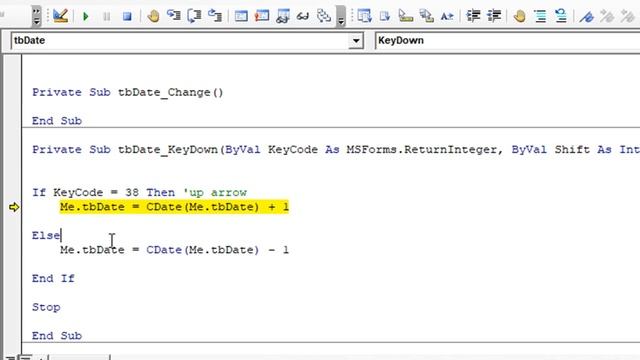Viewport: 640px width, 360px height.
Task: Click the Parameter Info icon
Action: point(427,16)
